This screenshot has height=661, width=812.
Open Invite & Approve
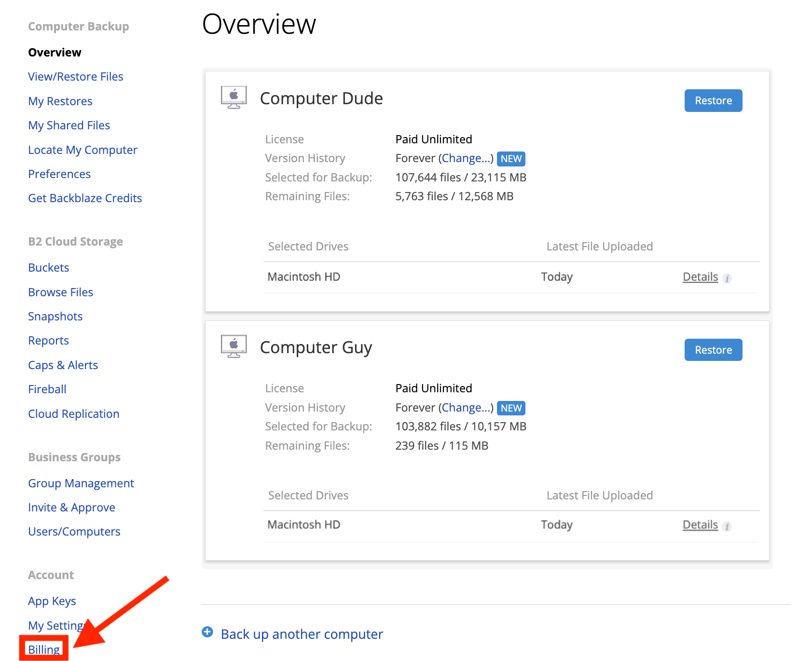(72, 508)
